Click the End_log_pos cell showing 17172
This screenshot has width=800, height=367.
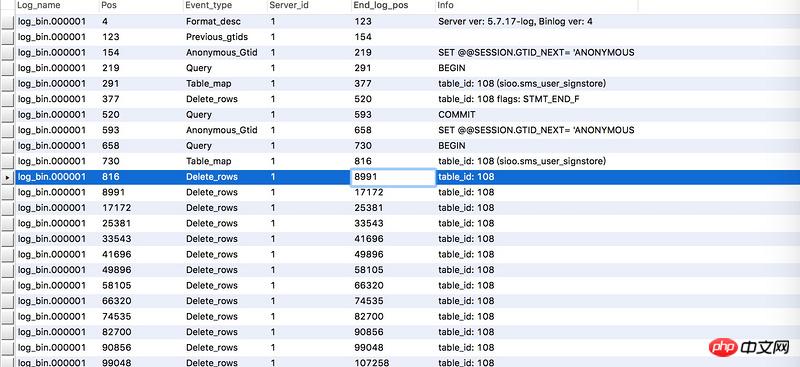point(393,192)
